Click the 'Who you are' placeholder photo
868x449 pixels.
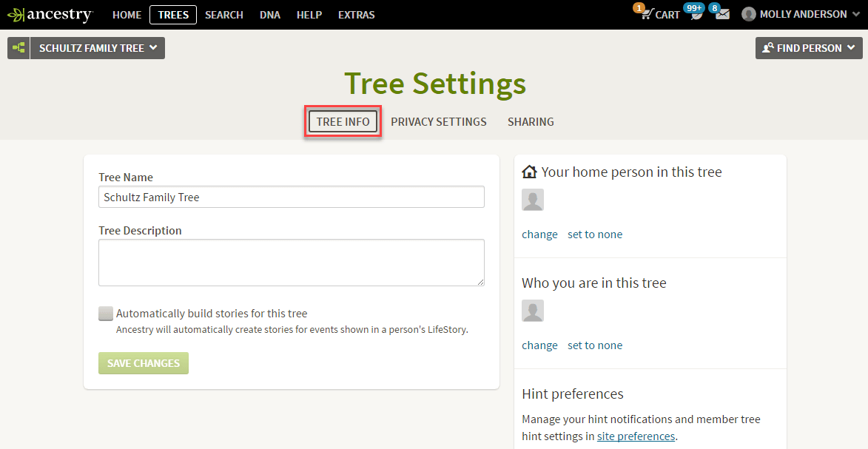533,311
